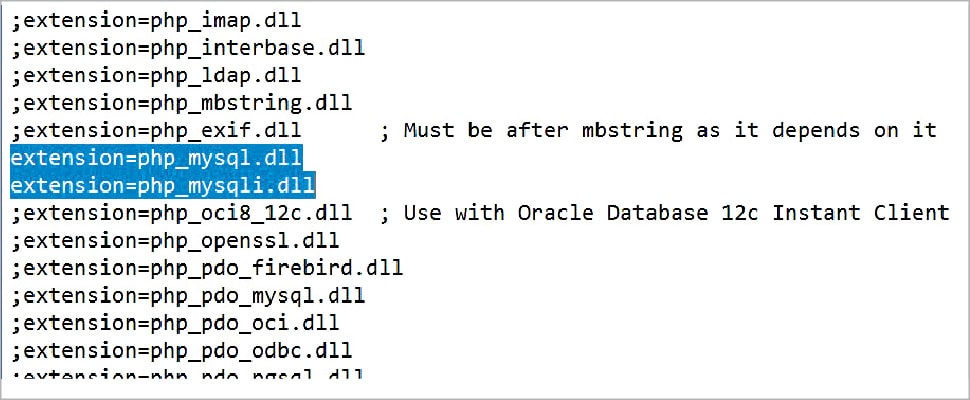Click the php_exif.dll filename text
The image size is (970, 400).
click(x=225, y=130)
